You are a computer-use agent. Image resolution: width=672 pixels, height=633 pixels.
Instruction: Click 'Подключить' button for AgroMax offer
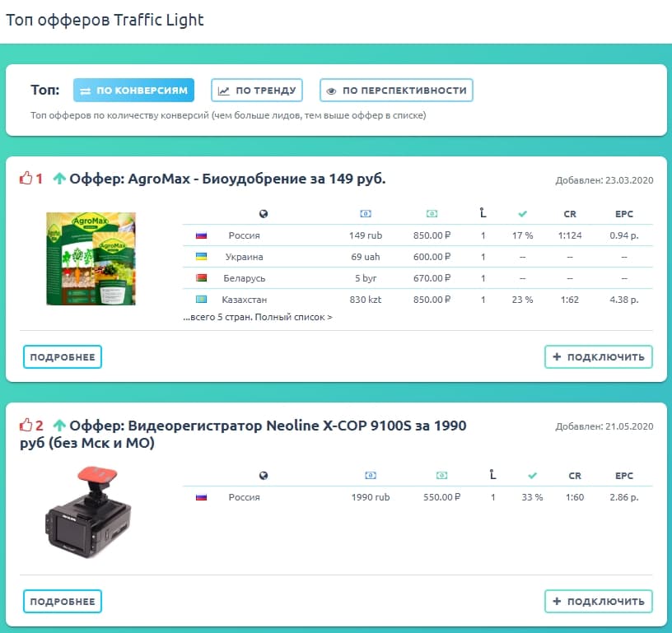(599, 356)
